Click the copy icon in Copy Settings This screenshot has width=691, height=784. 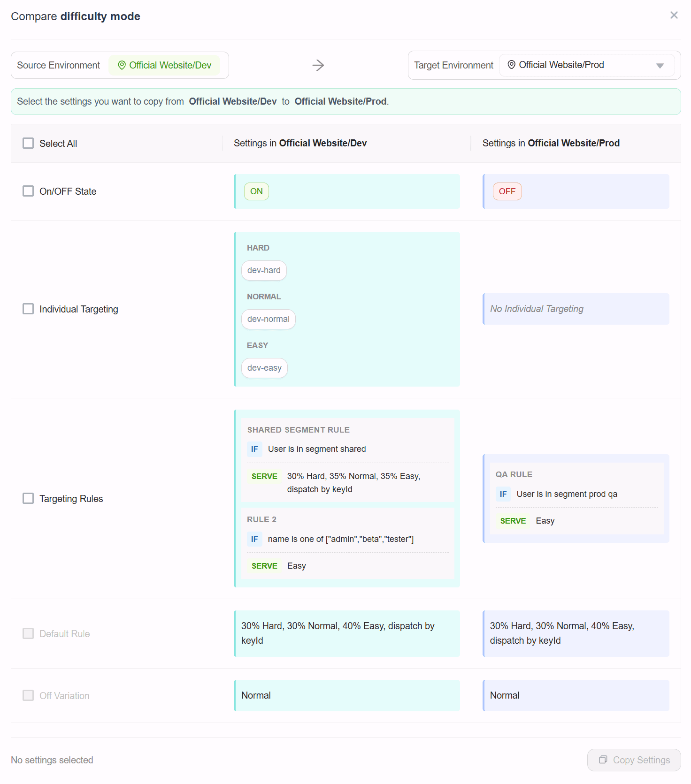(603, 760)
